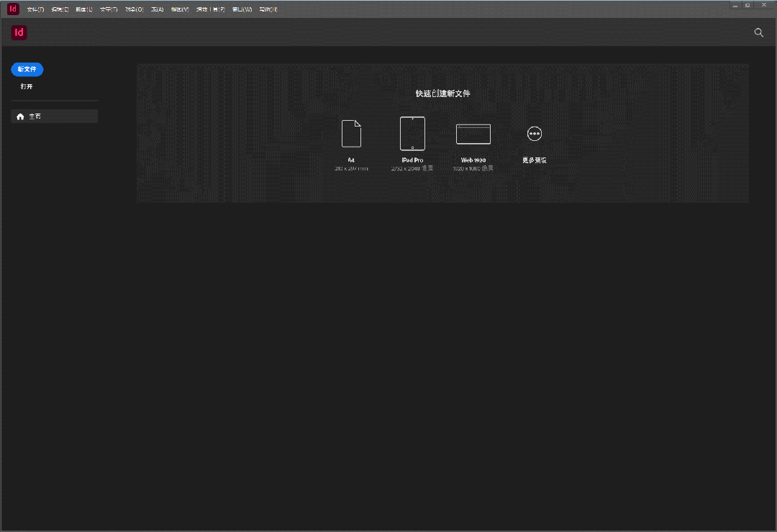The width and height of the screenshot is (777, 532).
Task: Open the 对象(O) menu
Action: coord(135,9)
